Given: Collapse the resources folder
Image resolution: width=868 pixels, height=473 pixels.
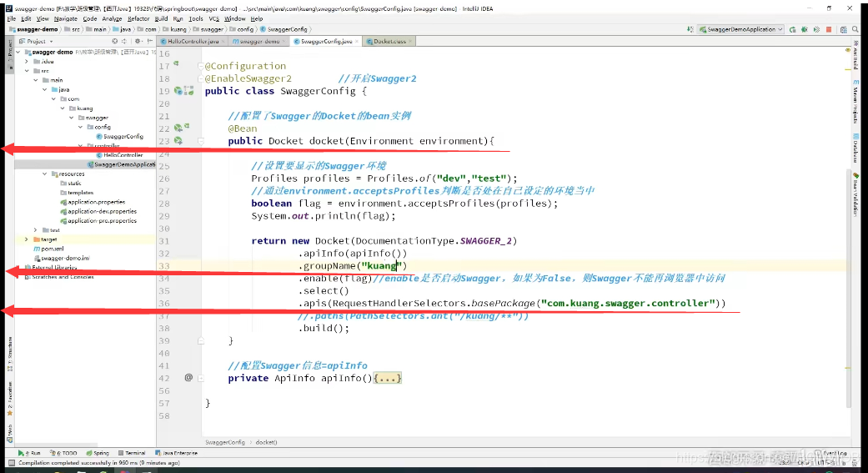Looking at the screenshot, I should 45,174.
